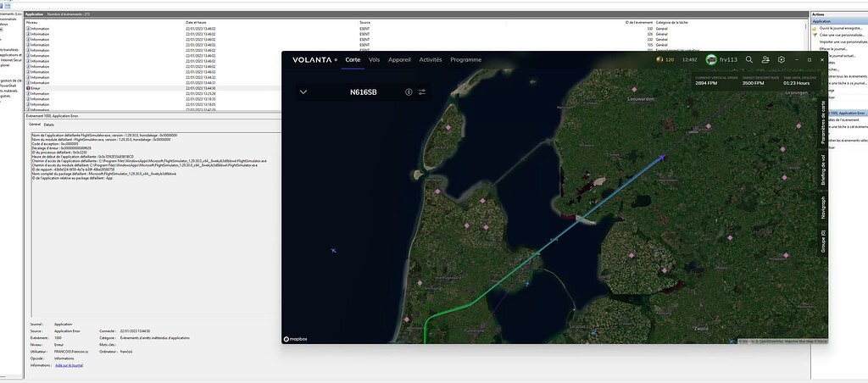Open the Volanta search icon

(749, 60)
